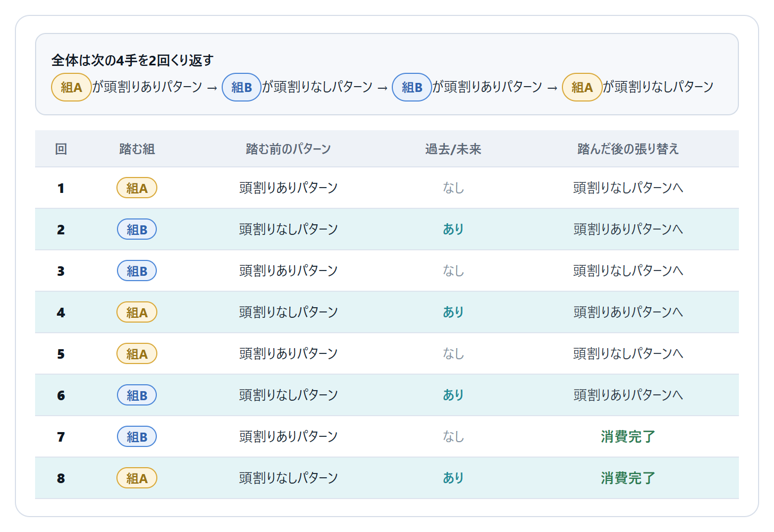Click the 組B badge in row 3
The image size is (774, 532).
(137, 271)
